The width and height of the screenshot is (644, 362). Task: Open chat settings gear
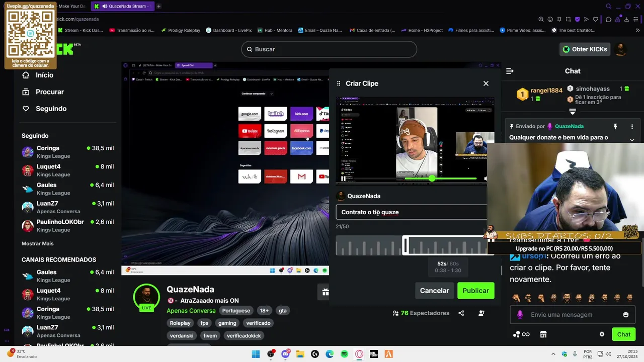(x=602, y=334)
